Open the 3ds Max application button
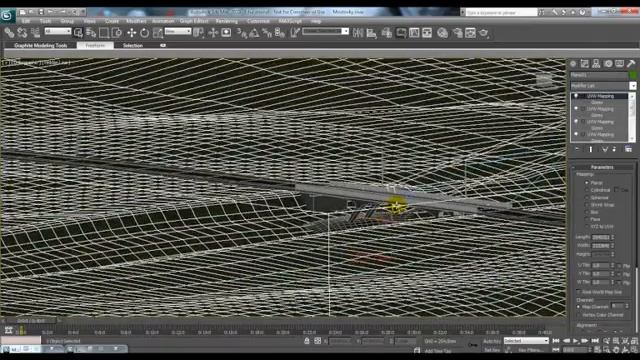This screenshot has width=640, height=360. [7, 16]
